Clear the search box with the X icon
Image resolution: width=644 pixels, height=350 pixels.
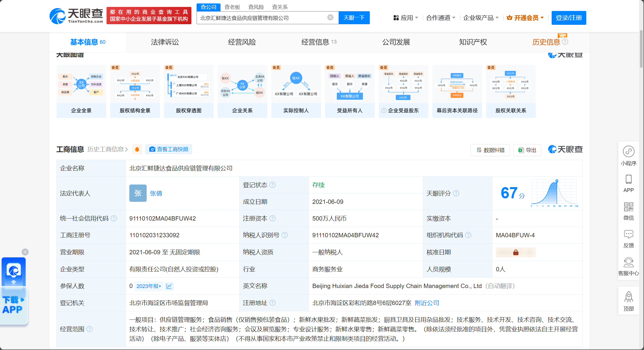coord(330,18)
